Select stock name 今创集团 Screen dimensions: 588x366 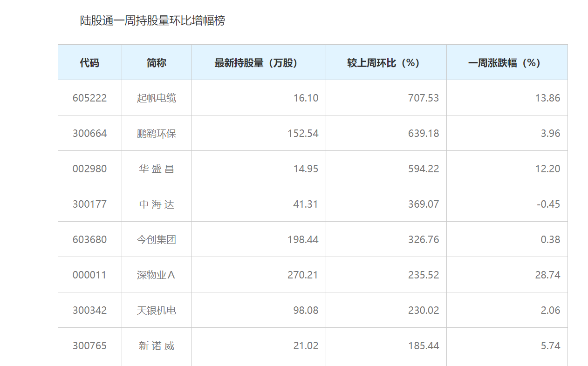tap(157, 240)
